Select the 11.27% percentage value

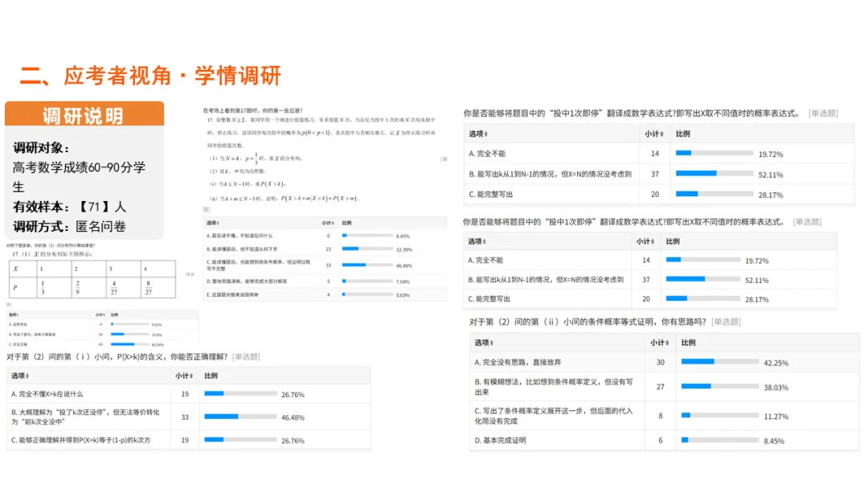[776, 417]
